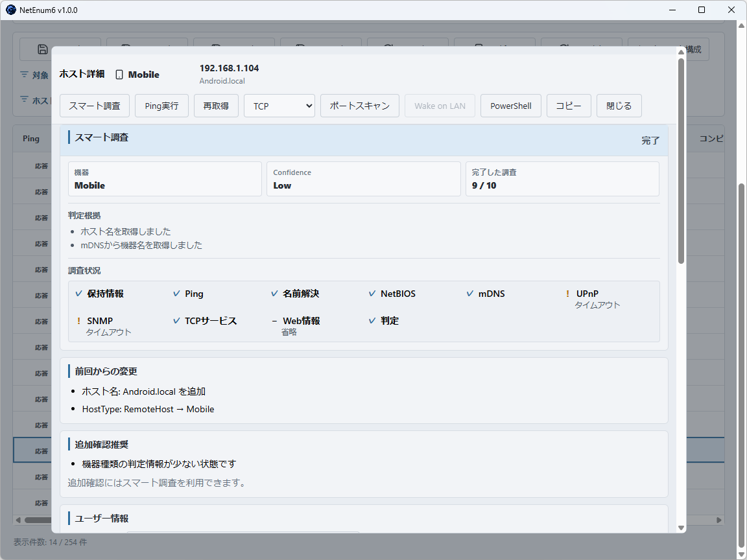Click the 完了した調査 9 / 10 card
The height and width of the screenshot is (560, 747).
[x=562, y=179]
